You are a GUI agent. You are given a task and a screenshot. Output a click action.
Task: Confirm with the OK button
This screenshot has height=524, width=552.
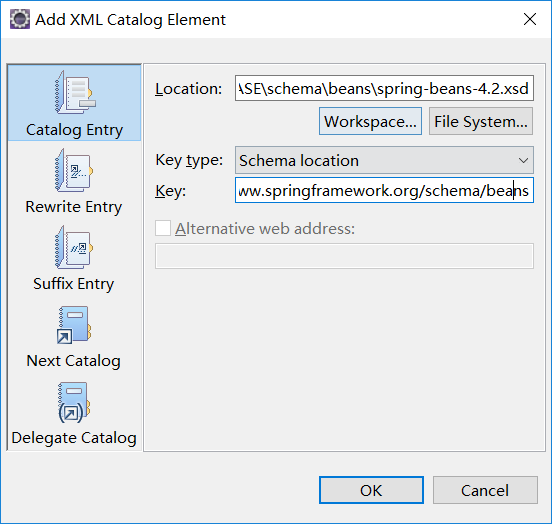click(371, 490)
